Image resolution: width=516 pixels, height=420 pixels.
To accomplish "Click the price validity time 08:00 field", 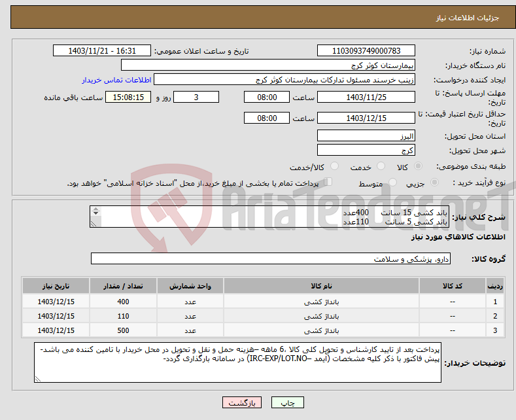I will pyautogui.click(x=267, y=118).
